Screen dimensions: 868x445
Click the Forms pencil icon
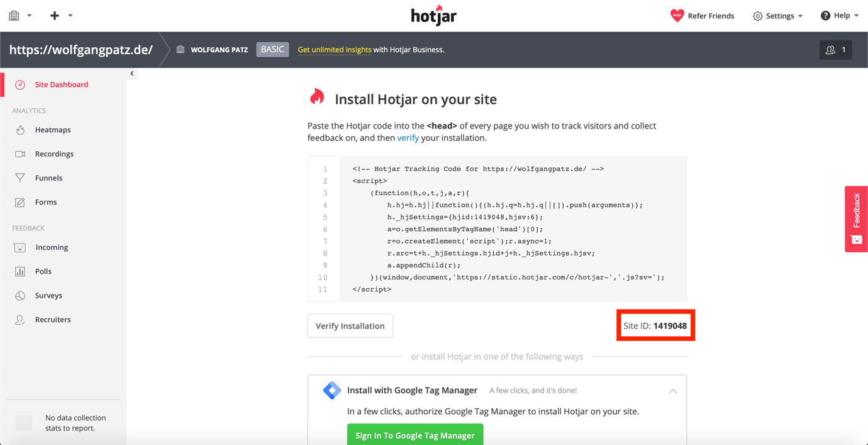(x=20, y=202)
